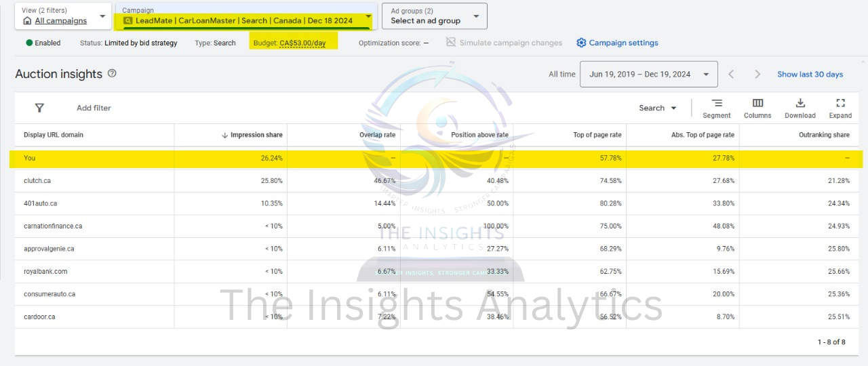Viewport: 868px width, 366px height.
Task: Open the Campaign selector dropdown
Action: click(x=246, y=16)
